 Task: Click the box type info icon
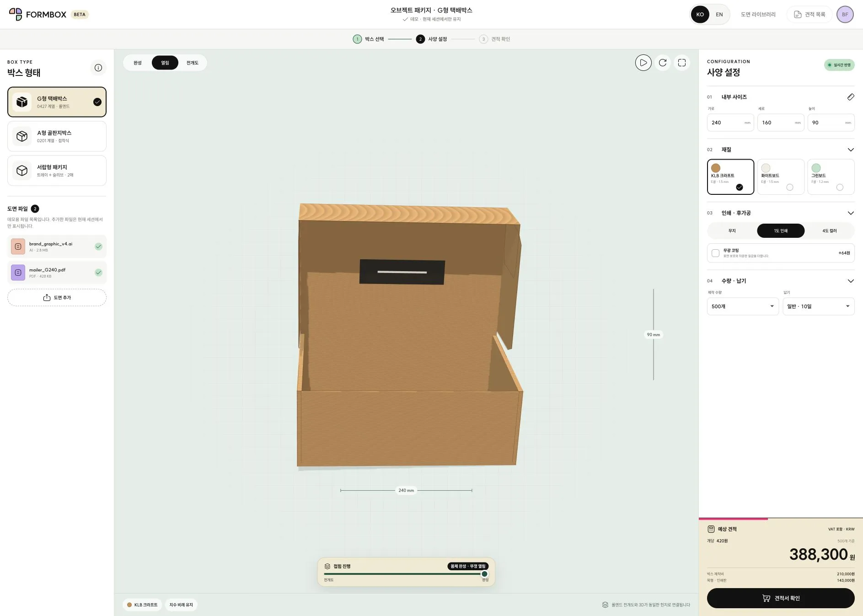coord(98,68)
